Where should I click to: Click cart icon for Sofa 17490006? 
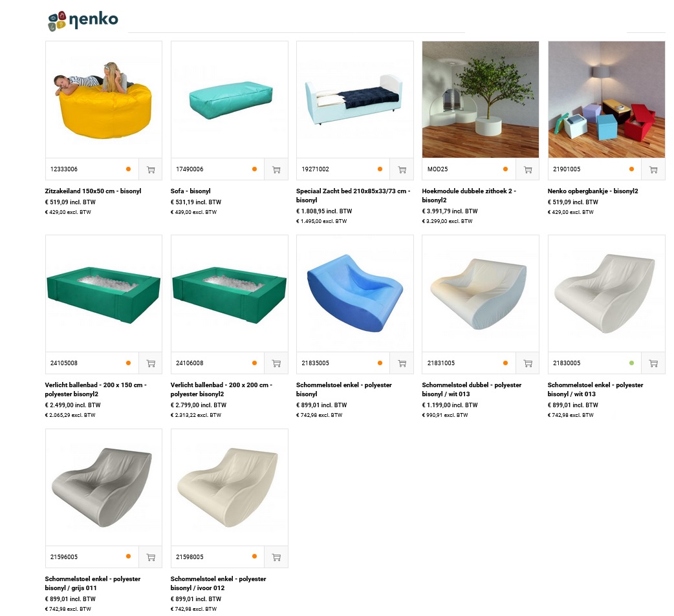276,169
